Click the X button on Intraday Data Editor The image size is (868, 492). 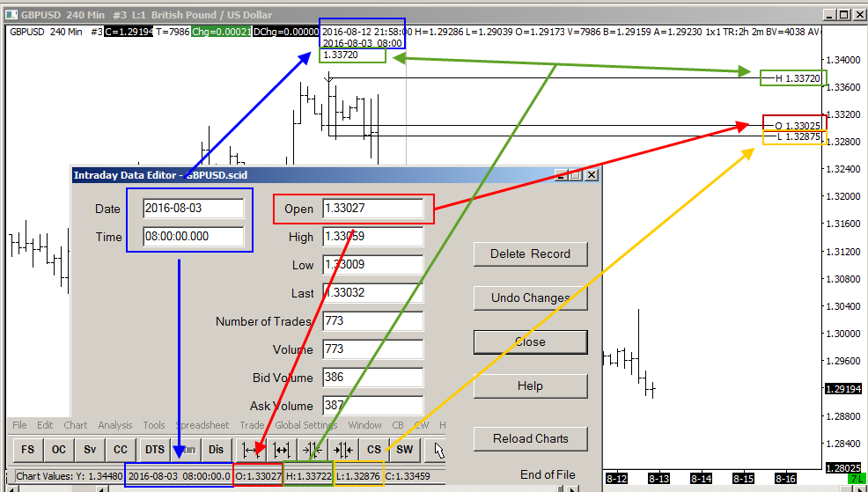(592, 175)
